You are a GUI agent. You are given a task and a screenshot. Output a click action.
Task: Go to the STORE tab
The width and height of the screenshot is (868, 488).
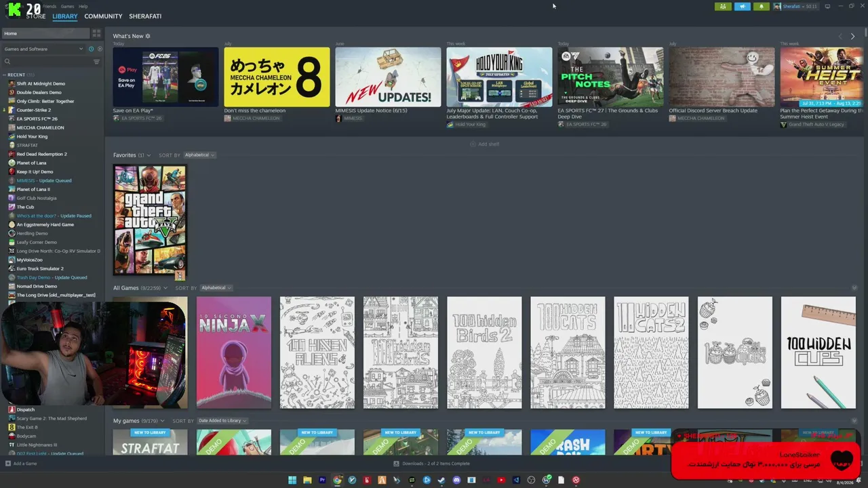click(36, 16)
